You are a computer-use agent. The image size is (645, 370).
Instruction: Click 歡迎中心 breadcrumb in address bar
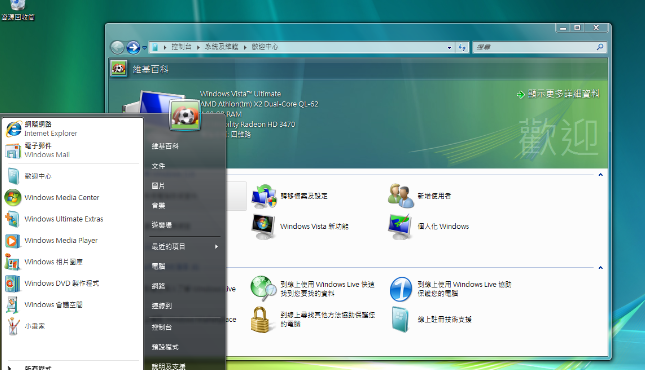click(264, 47)
